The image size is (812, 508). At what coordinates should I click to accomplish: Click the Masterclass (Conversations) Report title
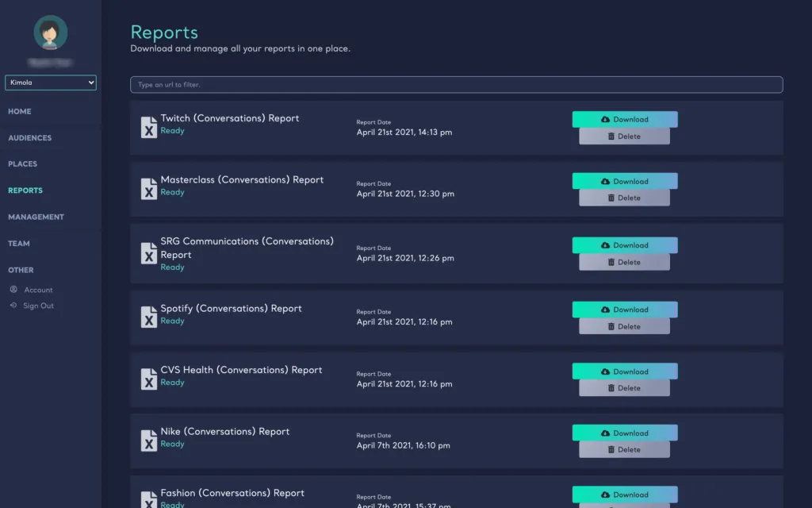(242, 180)
